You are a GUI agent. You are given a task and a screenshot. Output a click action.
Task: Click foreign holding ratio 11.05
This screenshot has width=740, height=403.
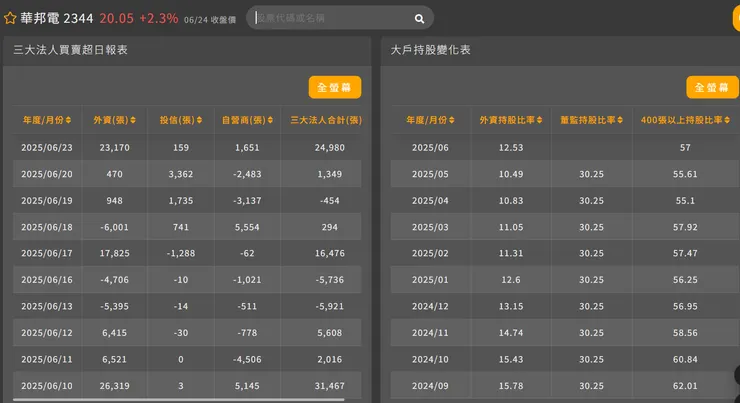tap(511, 227)
